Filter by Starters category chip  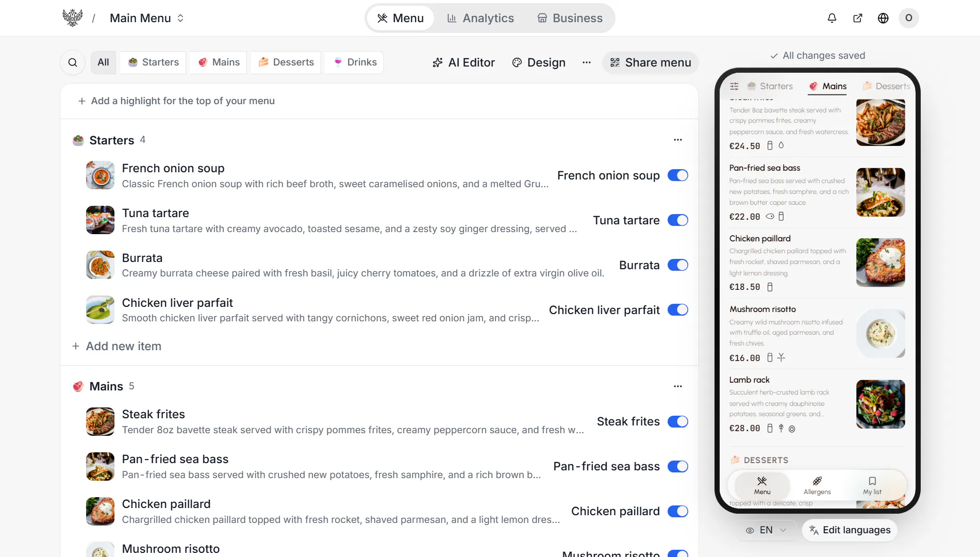pos(154,62)
